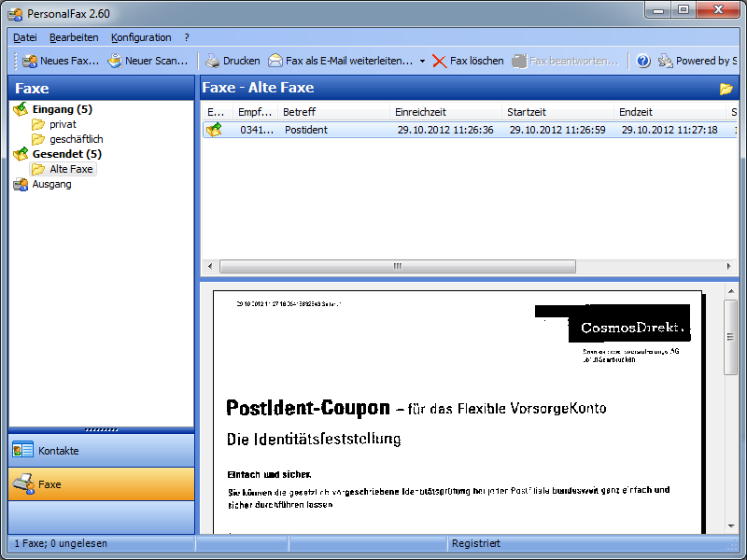Sort by the Startzeit column header
The height and width of the screenshot is (560, 747).
[557, 112]
